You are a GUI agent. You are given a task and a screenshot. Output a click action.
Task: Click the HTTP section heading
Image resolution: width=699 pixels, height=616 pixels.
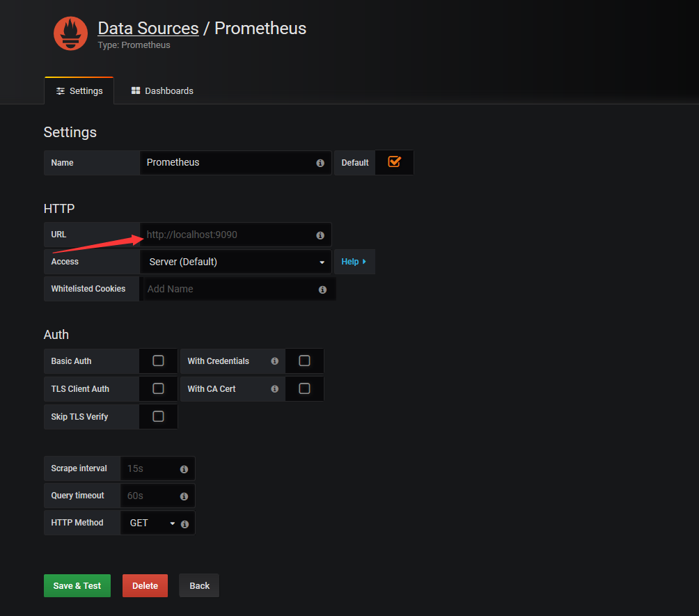[59, 209]
